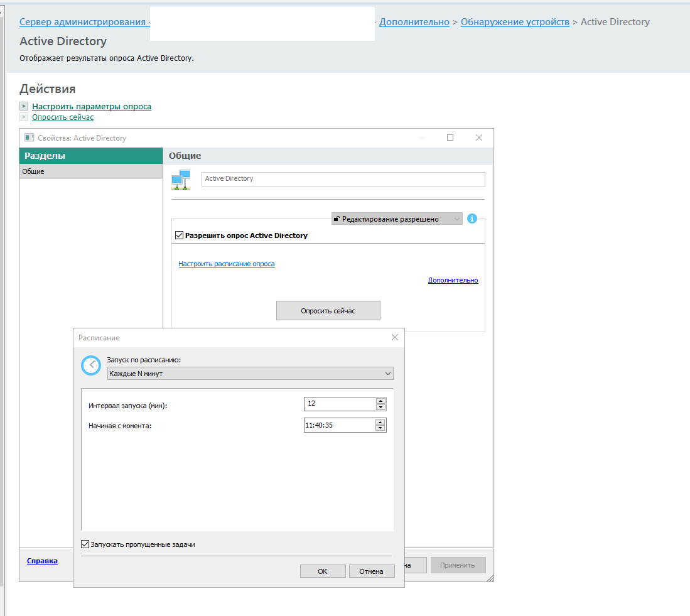
Task: Click the network computers icon in Общие
Action: coord(181,180)
